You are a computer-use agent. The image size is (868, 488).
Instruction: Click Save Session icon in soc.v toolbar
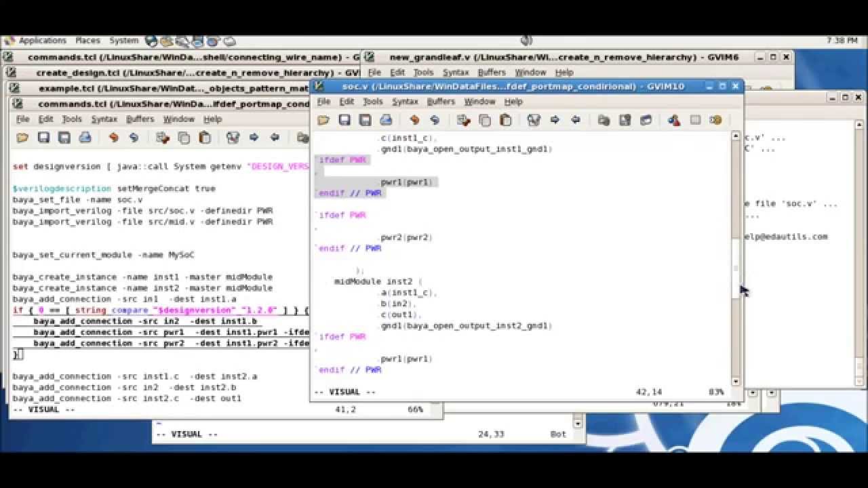tap(625, 120)
